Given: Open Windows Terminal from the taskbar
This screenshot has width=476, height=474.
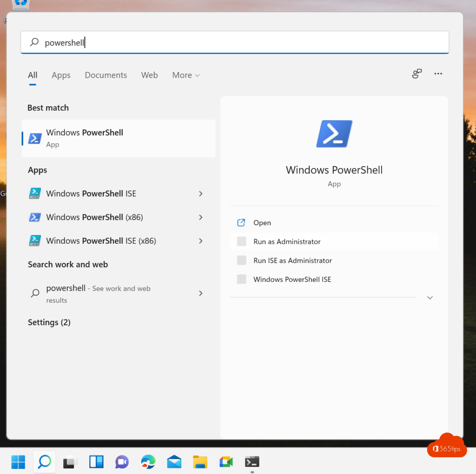Looking at the screenshot, I should tap(252, 461).
